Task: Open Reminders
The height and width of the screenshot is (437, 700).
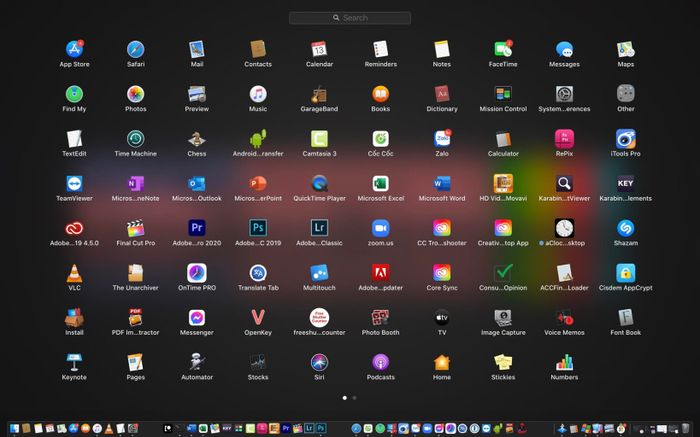Action: click(x=380, y=49)
